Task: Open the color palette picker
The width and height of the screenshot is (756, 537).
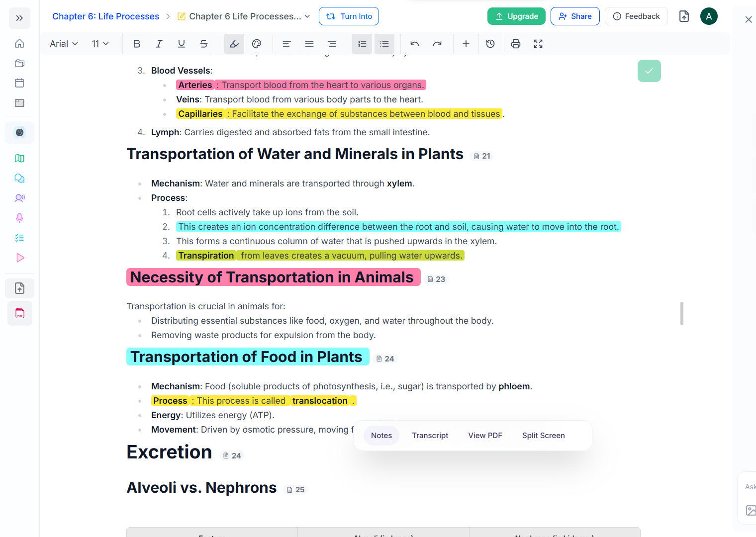Action: tap(257, 44)
